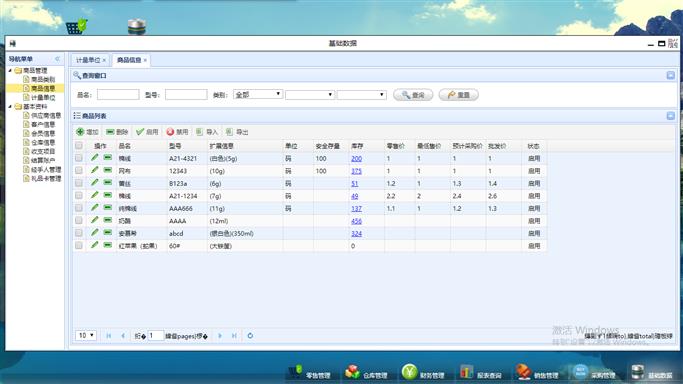Click the stock link 200 in the first row
The image size is (683, 384).
(356, 158)
